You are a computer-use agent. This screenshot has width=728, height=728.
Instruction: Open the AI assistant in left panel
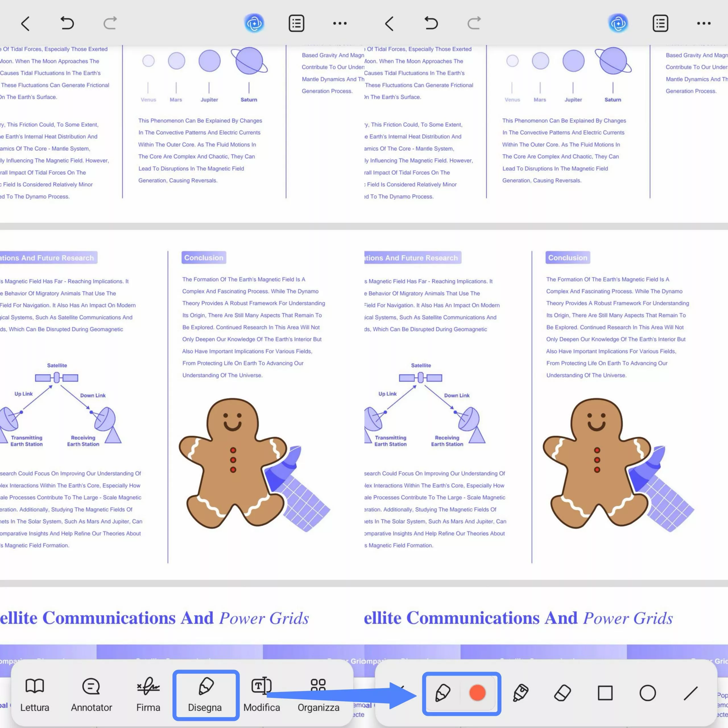coord(254,23)
